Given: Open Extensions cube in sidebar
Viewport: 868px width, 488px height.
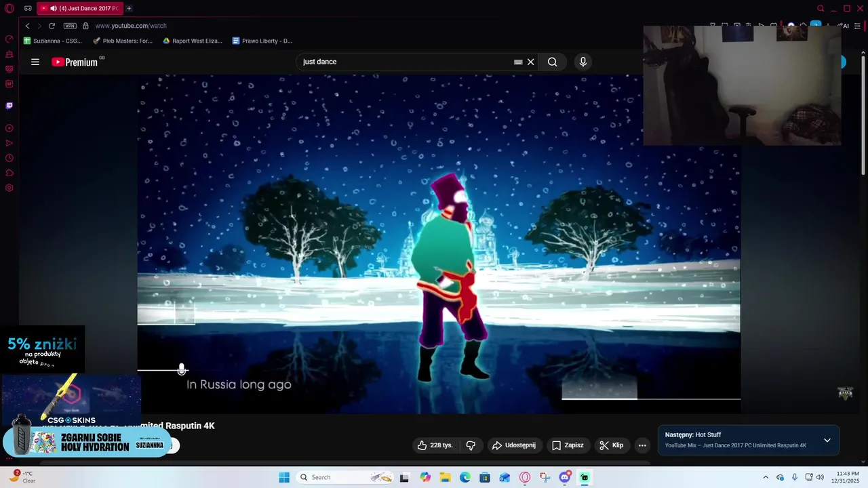Looking at the screenshot, I should (x=9, y=173).
